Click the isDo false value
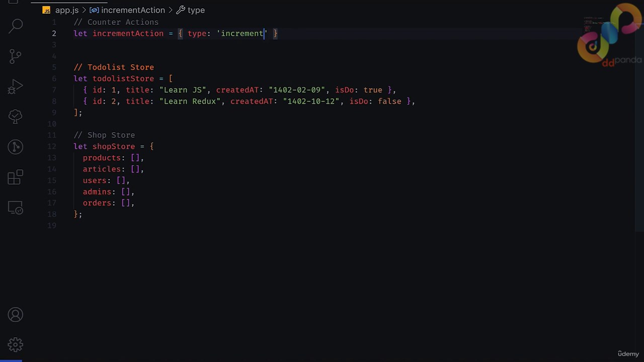This screenshot has height=362, width=644. (x=389, y=102)
